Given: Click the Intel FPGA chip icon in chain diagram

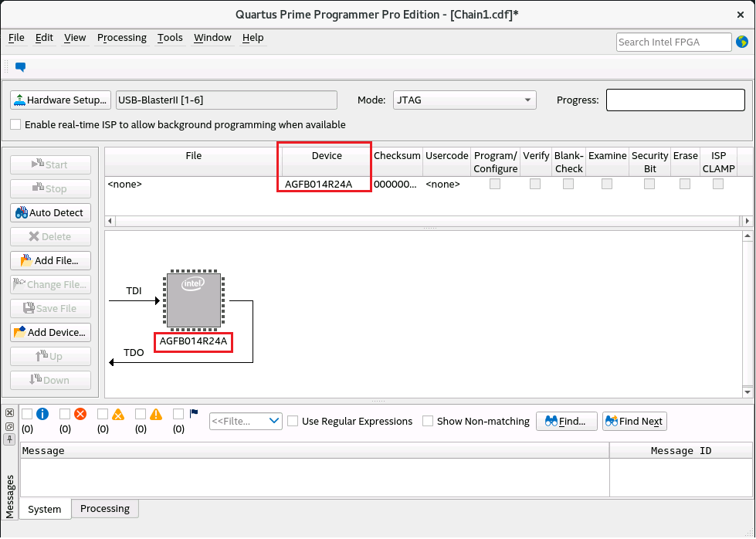Looking at the screenshot, I should click(x=193, y=300).
